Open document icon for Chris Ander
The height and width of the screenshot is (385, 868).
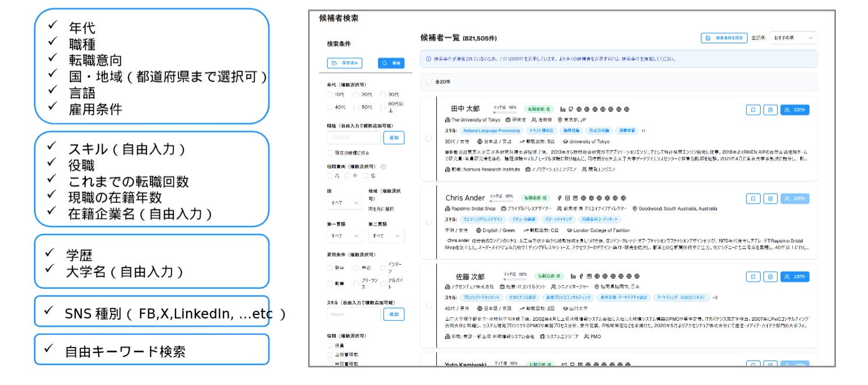point(770,198)
